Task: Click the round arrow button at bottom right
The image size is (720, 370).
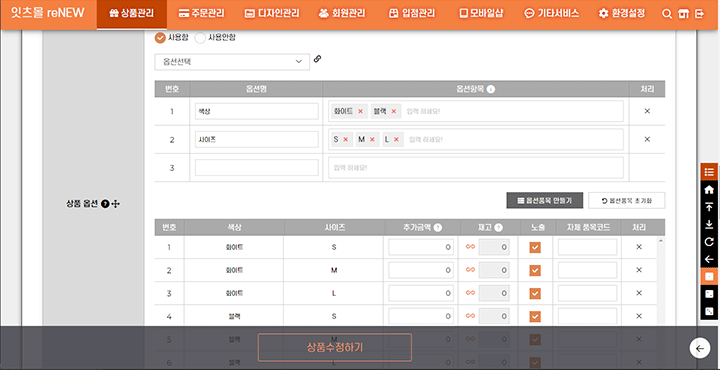Action: point(700,349)
